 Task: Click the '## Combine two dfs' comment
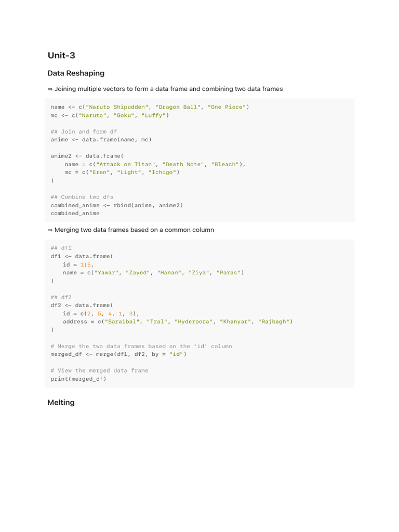click(82, 197)
